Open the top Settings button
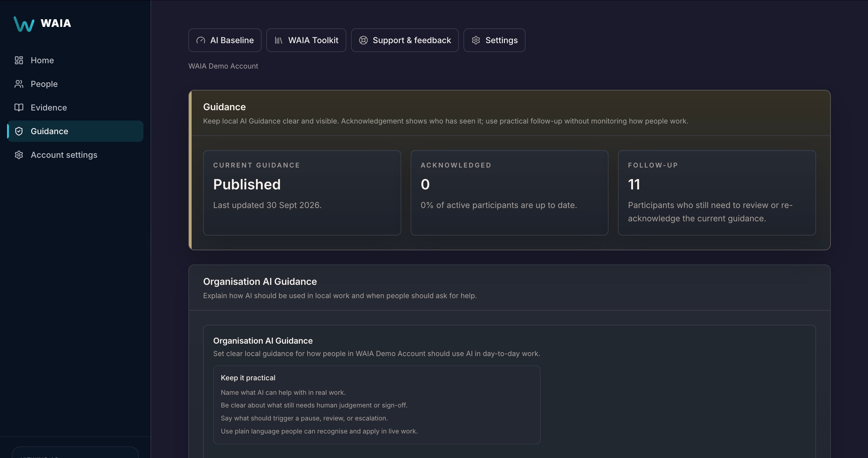 point(494,40)
